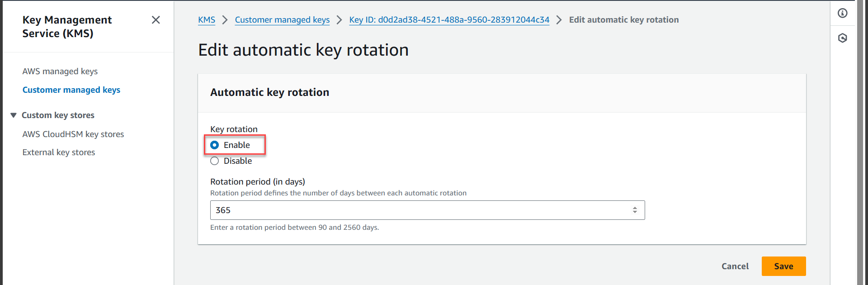This screenshot has width=868, height=285.
Task: Open the Key ID breadcrumb link
Action: [x=449, y=20]
